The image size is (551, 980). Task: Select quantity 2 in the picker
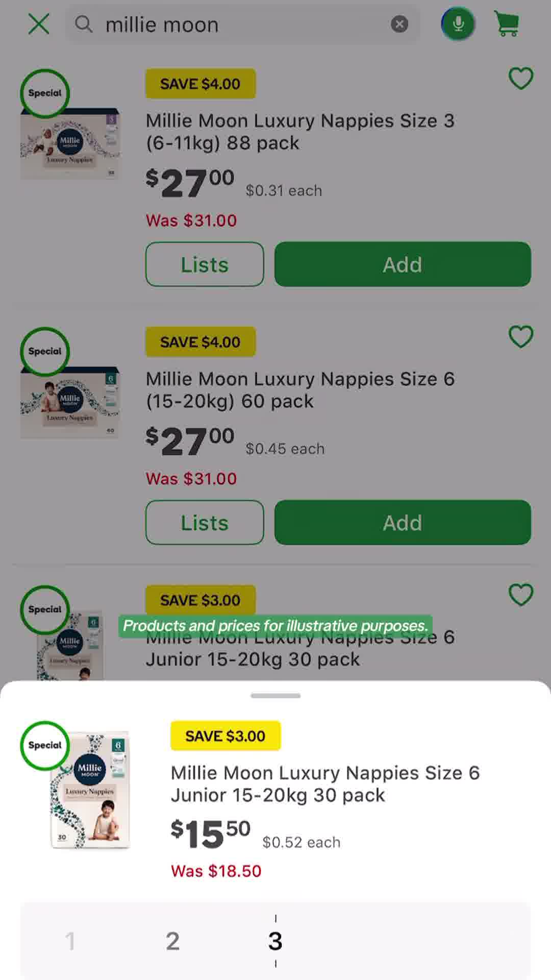[x=172, y=941]
